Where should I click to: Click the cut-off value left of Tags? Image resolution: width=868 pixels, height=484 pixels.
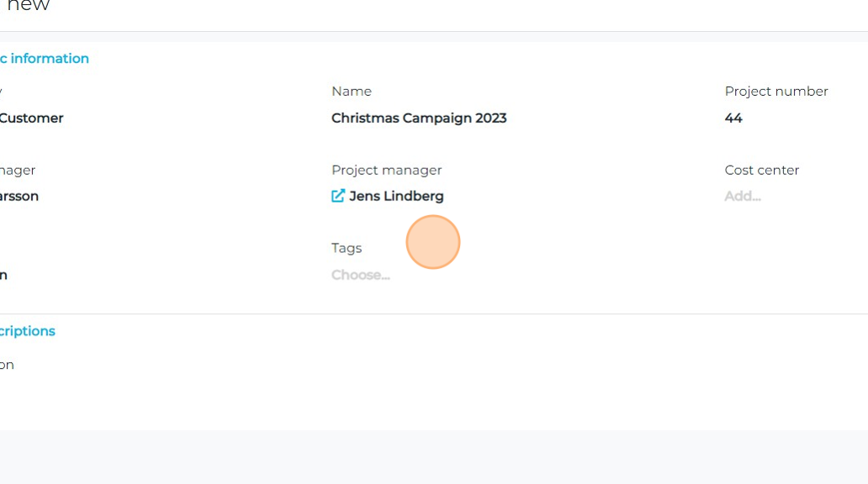pyautogui.click(x=3, y=275)
